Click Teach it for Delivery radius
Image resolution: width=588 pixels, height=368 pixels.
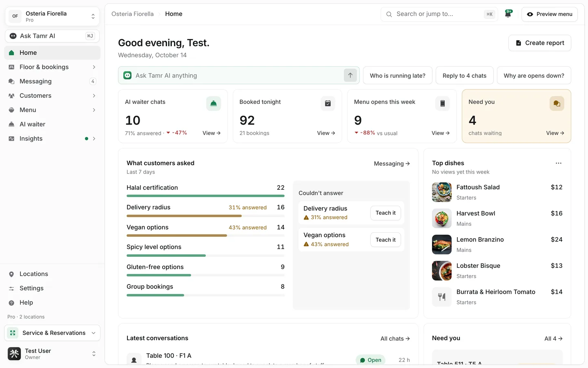[385, 213]
